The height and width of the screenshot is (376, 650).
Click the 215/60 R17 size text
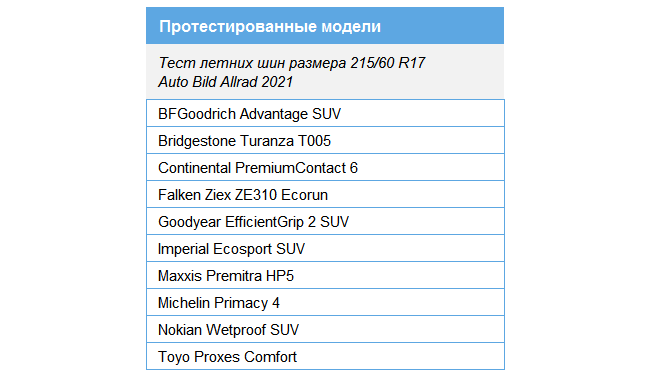pos(388,63)
